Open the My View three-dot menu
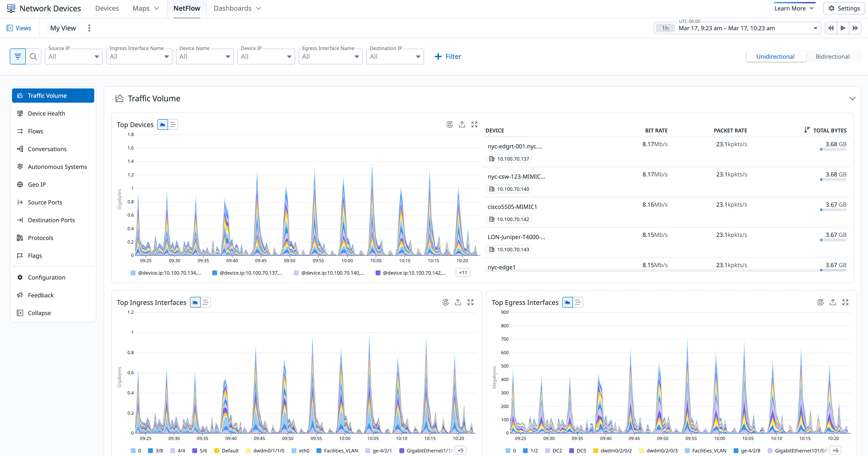 (x=89, y=28)
